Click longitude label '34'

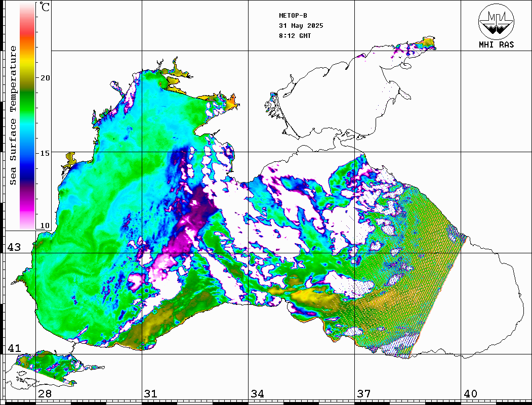[257, 393]
